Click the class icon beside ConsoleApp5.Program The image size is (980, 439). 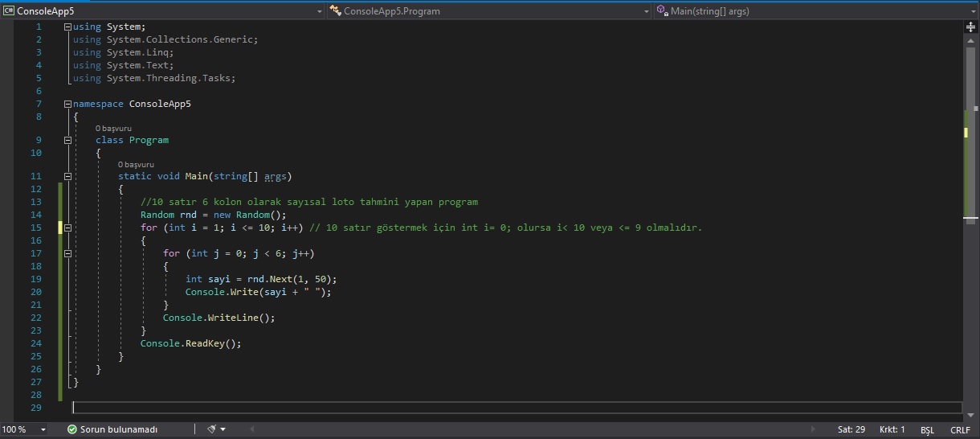coord(336,11)
